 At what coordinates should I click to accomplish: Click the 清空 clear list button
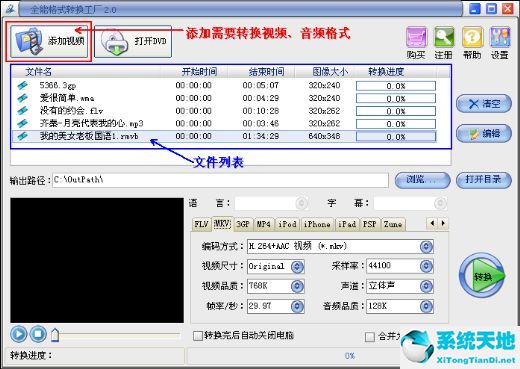click(483, 104)
